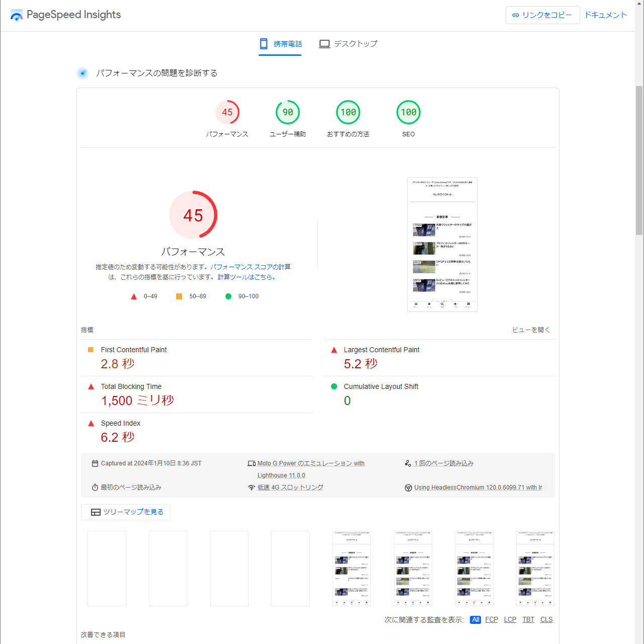Select the 90 ユーザー補助 score gauge
This screenshot has width=644, height=644.
point(288,119)
